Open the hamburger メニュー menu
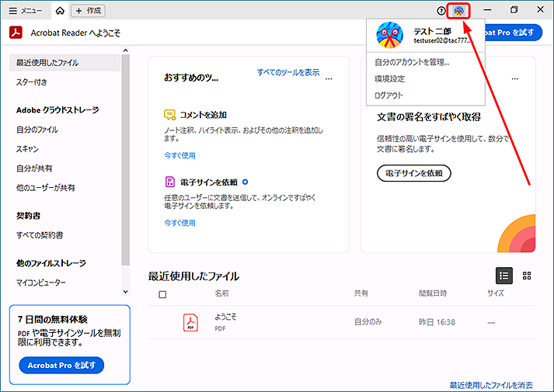The image size is (554, 392). (x=25, y=11)
